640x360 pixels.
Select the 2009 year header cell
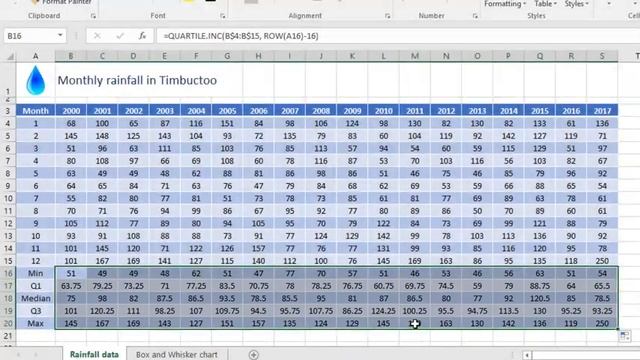352,111
